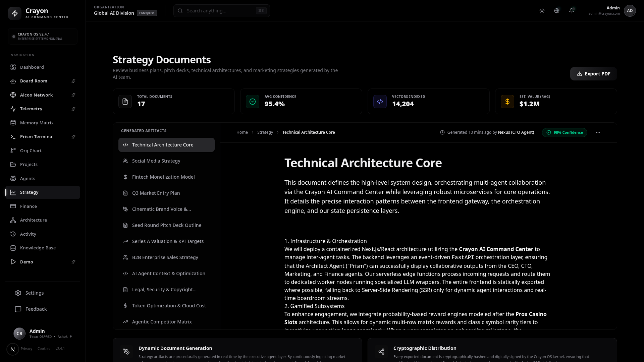Image resolution: width=644 pixels, height=362 pixels.
Task: Click the AD user avatar
Action: [x=630, y=11]
